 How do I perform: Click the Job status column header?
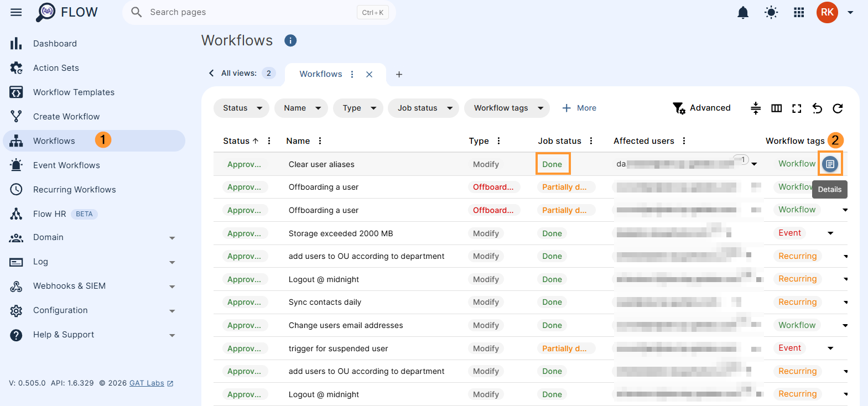[559, 141]
